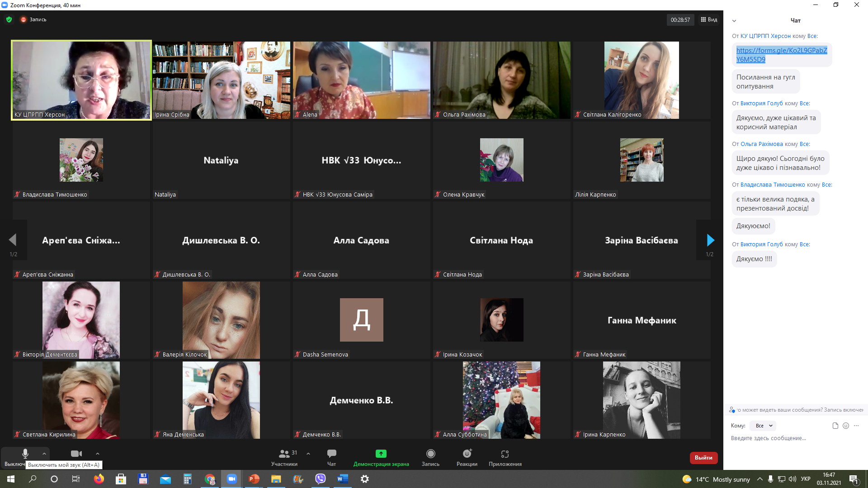Screen dimensions: 868x488
Task: Select the Dasha Semenova participant tile
Action: click(362, 320)
